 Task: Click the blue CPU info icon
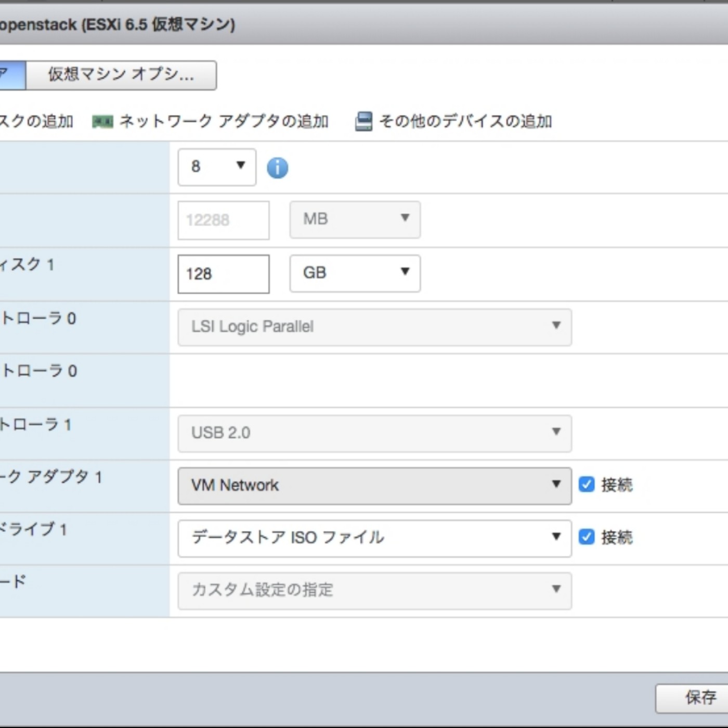(277, 167)
